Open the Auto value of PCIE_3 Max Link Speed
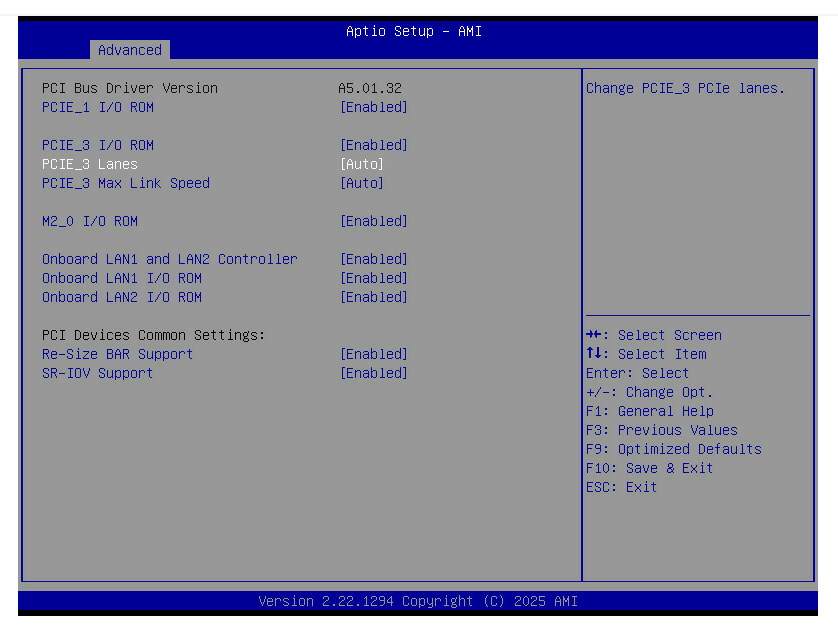 click(361, 183)
